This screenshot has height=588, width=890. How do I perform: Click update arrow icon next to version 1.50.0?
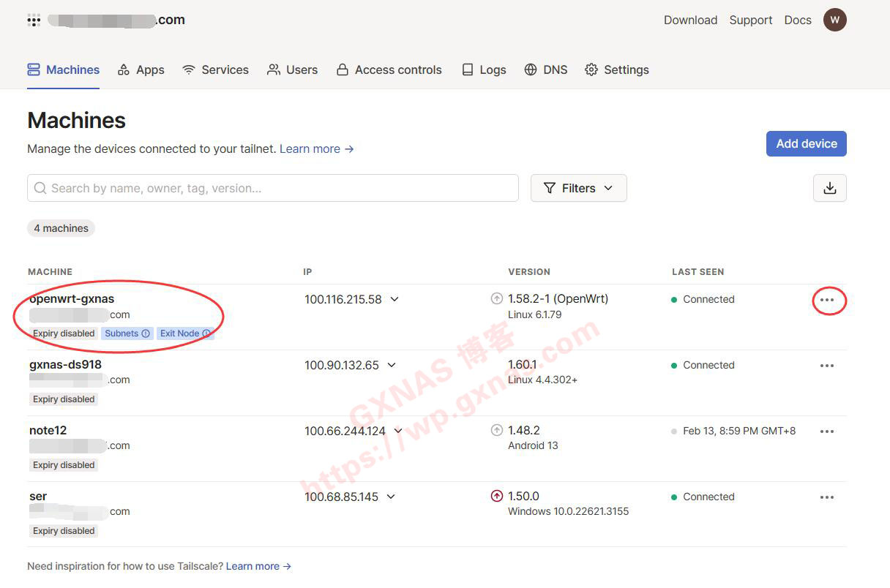497,497
